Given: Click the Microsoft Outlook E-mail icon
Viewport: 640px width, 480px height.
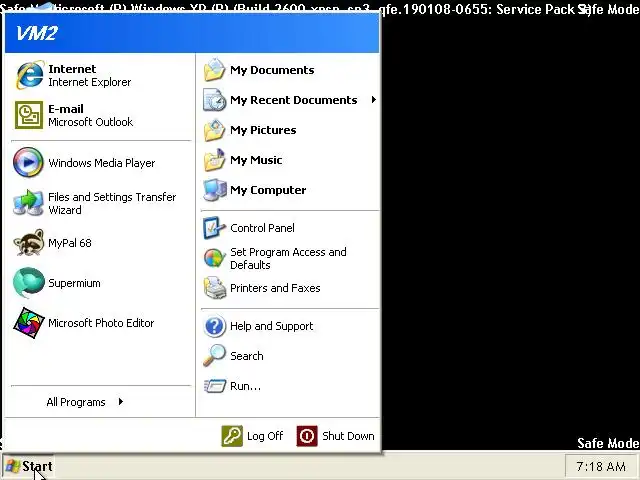Looking at the screenshot, I should tap(29, 115).
